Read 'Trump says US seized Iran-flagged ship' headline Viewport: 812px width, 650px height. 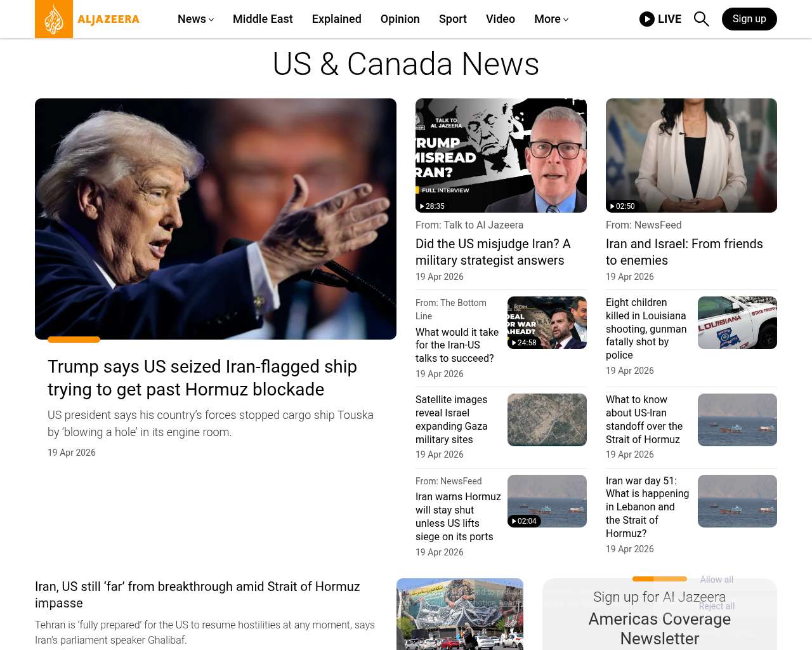[202, 378]
